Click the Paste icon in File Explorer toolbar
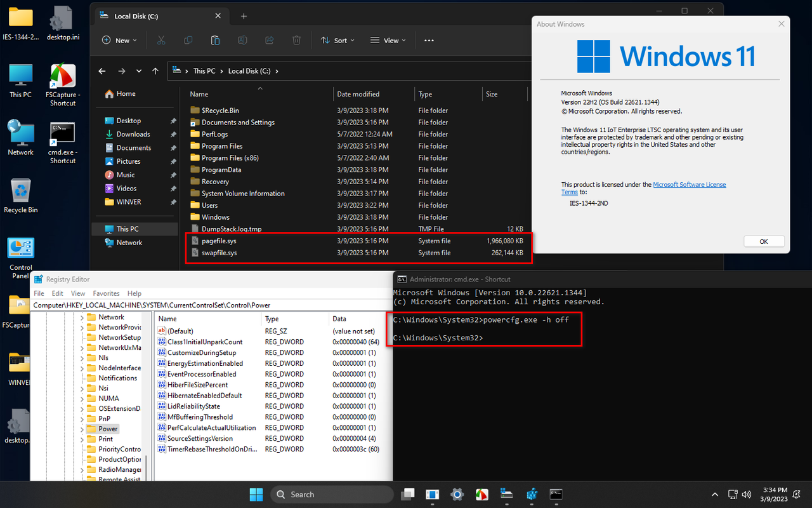This screenshot has width=812, height=508. pos(215,40)
